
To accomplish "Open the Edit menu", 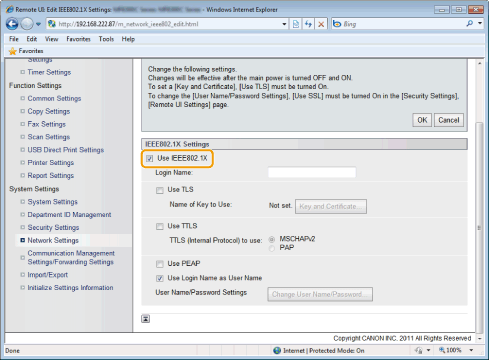I will pos(32,39).
